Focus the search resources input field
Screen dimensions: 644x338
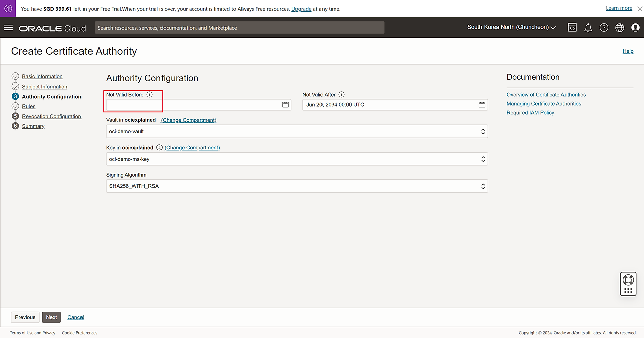pyautogui.click(x=239, y=28)
